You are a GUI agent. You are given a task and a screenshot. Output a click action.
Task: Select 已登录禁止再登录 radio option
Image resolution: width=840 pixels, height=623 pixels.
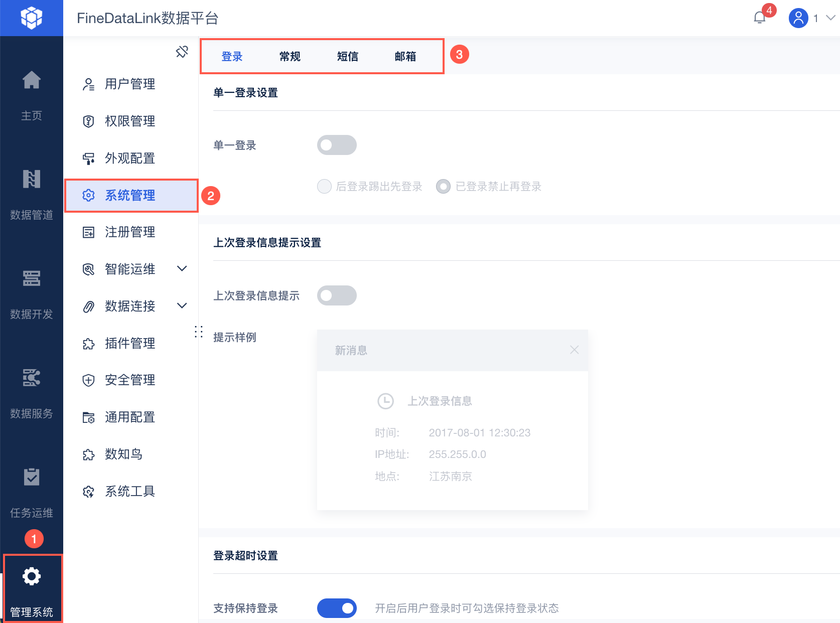pos(443,187)
